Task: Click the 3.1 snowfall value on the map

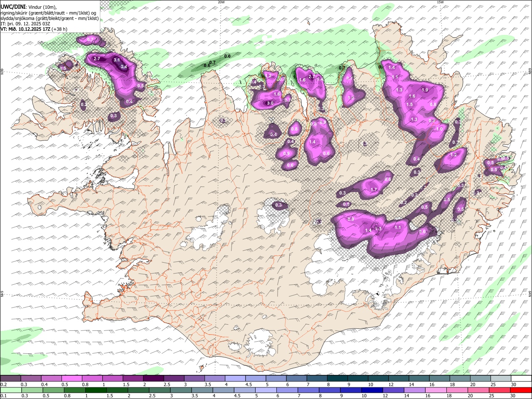Action: click(x=117, y=60)
